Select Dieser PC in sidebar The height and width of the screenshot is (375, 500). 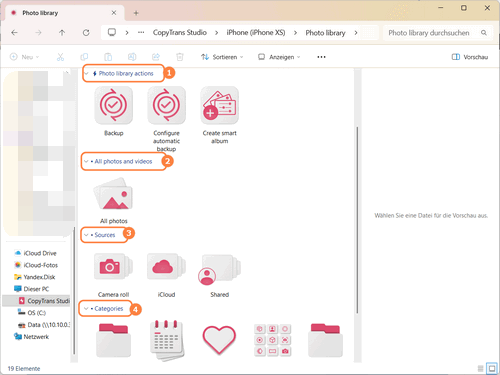click(x=32, y=289)
